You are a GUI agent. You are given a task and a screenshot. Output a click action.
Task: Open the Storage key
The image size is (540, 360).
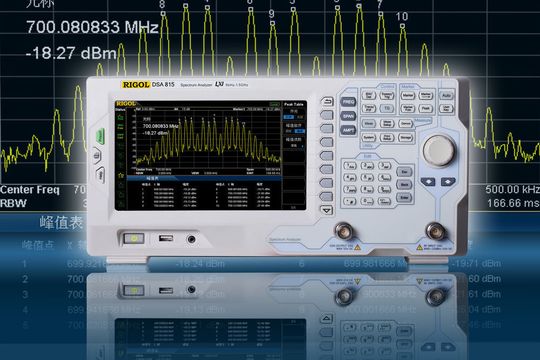click(x=405, y=137)
